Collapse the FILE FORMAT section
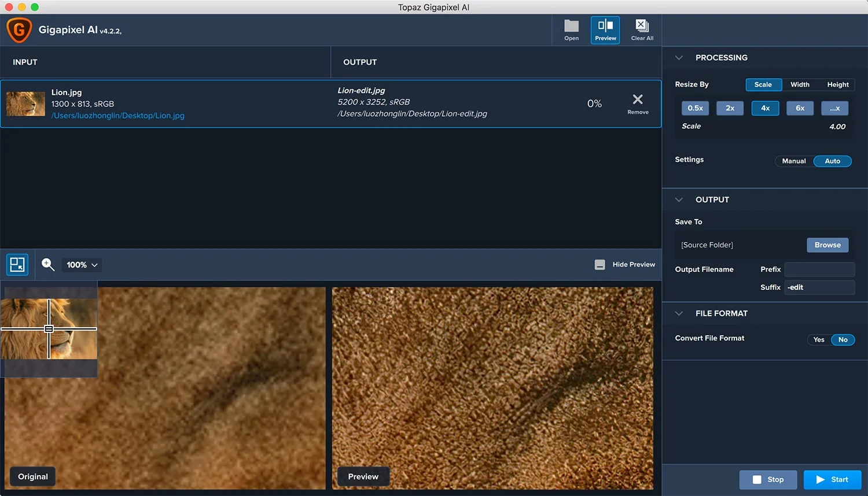868x496 pixels. pos(679,313)
